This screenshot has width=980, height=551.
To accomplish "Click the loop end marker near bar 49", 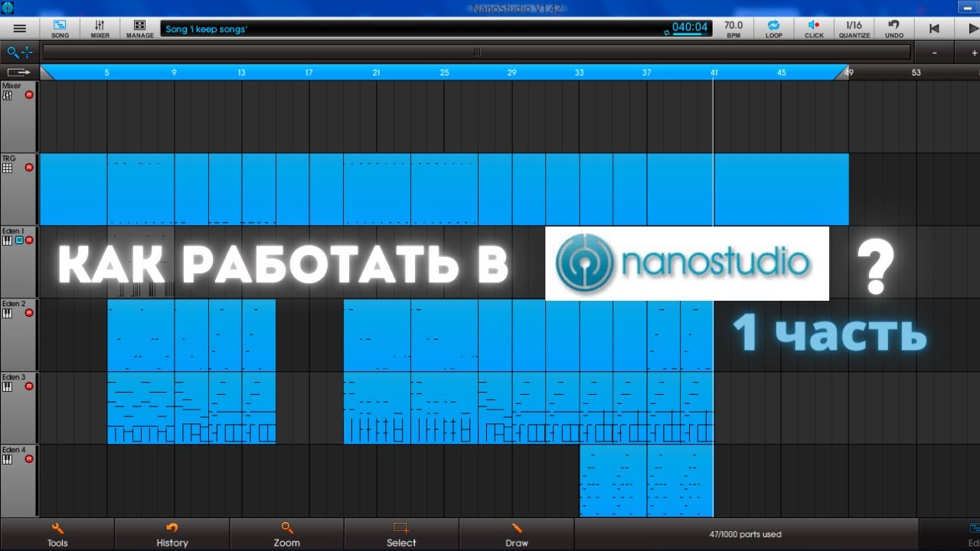I will (841, 72).
